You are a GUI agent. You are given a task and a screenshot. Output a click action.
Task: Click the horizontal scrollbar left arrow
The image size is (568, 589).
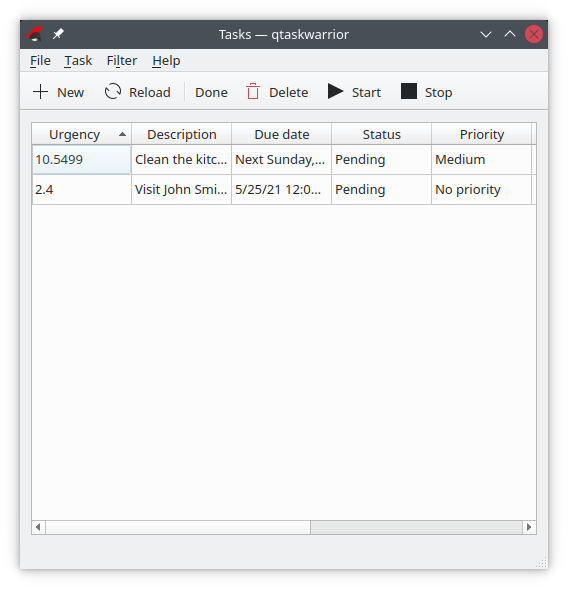[x=38, y=527]
